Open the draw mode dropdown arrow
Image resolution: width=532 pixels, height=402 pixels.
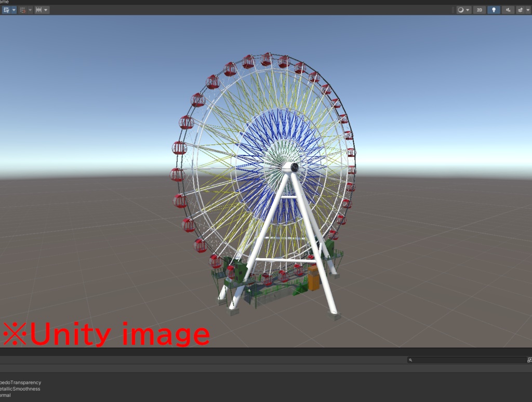467,9
